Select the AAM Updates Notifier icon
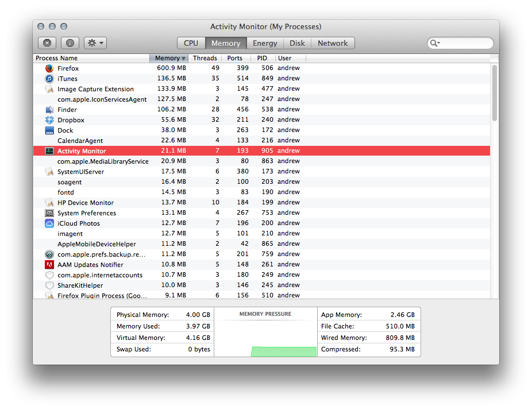 [x=49, y=265]
